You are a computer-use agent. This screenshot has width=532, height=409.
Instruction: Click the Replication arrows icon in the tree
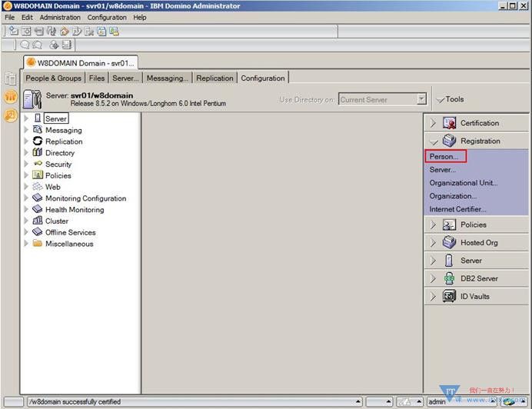pyautogui.click(x=38, y=141)
